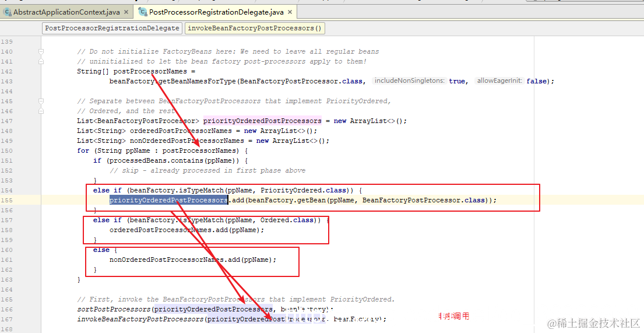This screenshot has height=333, width=644.
Task: Click '.add(ppName)' on line 158
Action: (x=238, y=230)
